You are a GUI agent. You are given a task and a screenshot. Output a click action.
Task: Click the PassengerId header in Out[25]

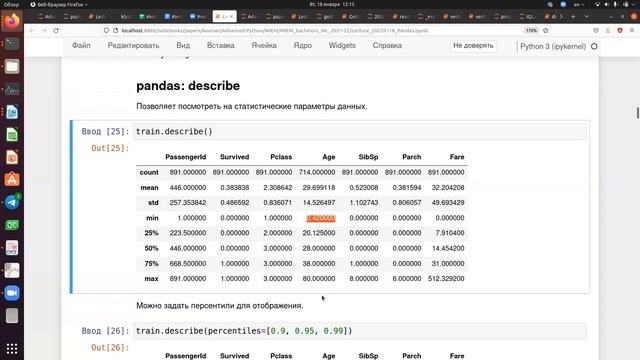coord(186,157)
